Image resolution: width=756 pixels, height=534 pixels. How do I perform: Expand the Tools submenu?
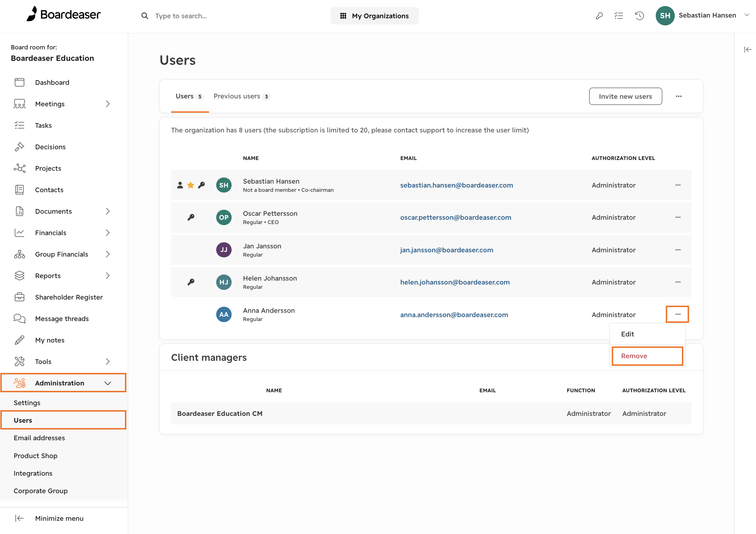tap(108, 361)
